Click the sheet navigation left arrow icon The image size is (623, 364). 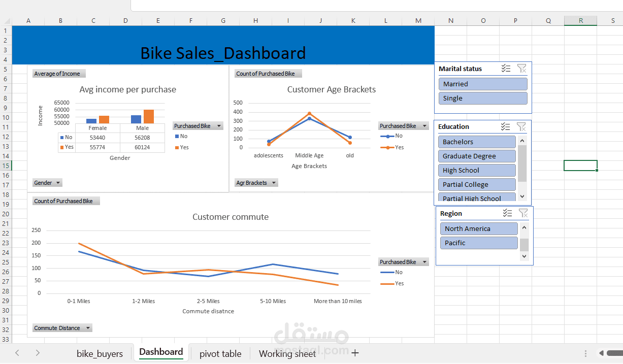(17, 352)
